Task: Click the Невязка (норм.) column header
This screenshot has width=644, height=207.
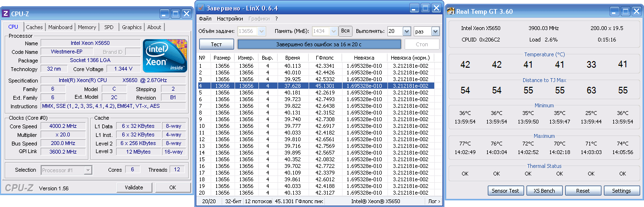Action: [x=410, y=57]
